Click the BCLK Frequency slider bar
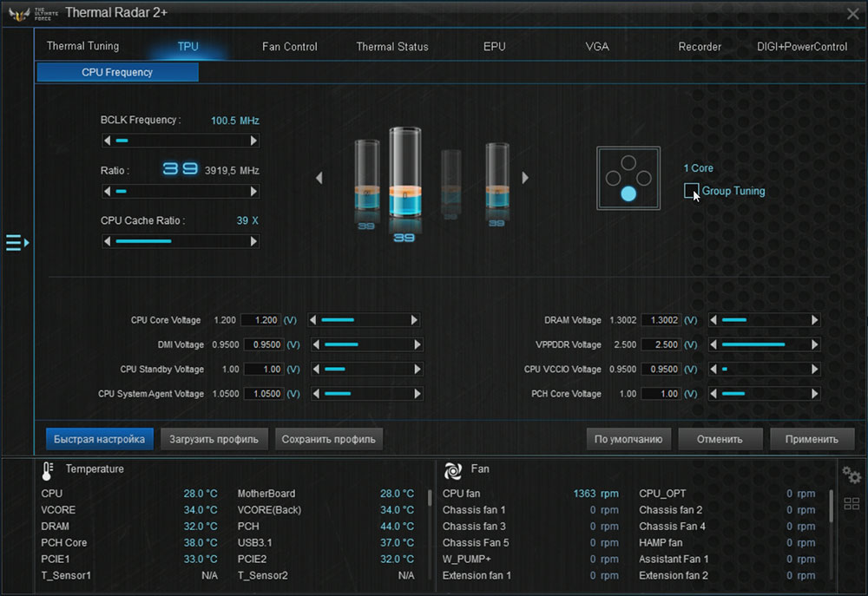868x596 pixels. (x=181, y=141)
